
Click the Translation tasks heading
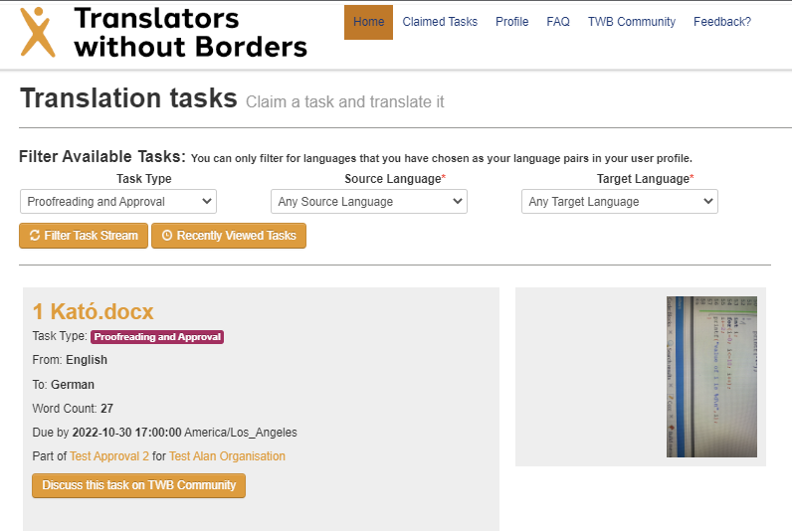click(128, 97)
